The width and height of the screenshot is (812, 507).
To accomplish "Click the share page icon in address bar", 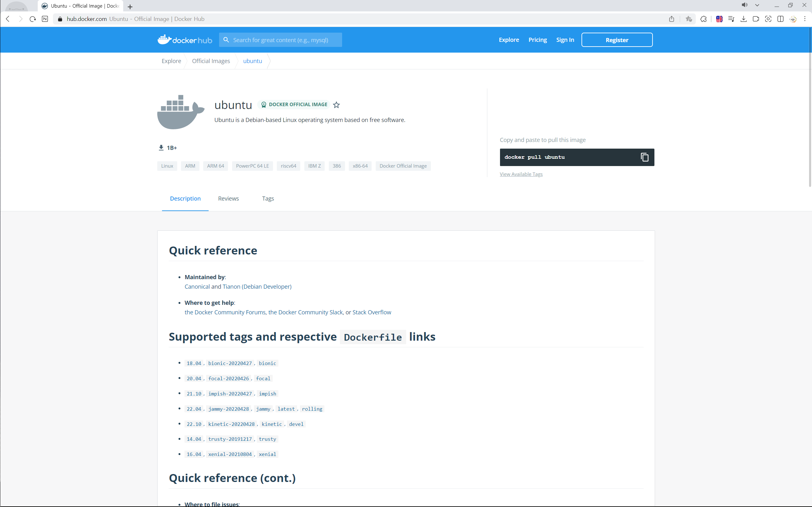I will pyautogui.click(x=672, y=19).
